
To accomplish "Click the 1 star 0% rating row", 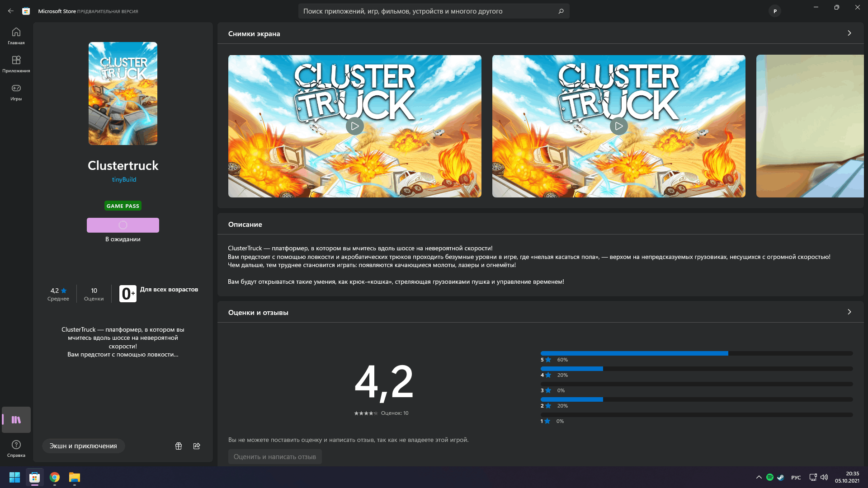I will coord(697,418).
